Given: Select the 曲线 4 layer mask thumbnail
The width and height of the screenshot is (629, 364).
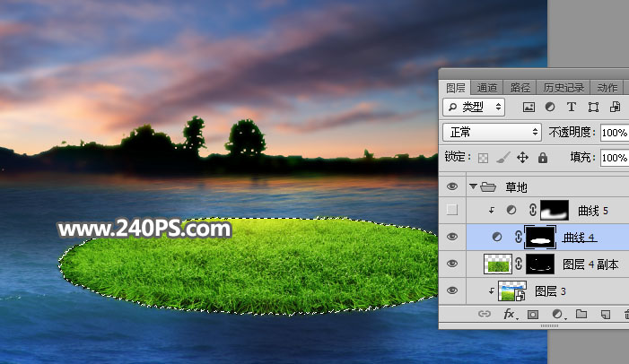Looking at the screenshot, I should 541,237.
